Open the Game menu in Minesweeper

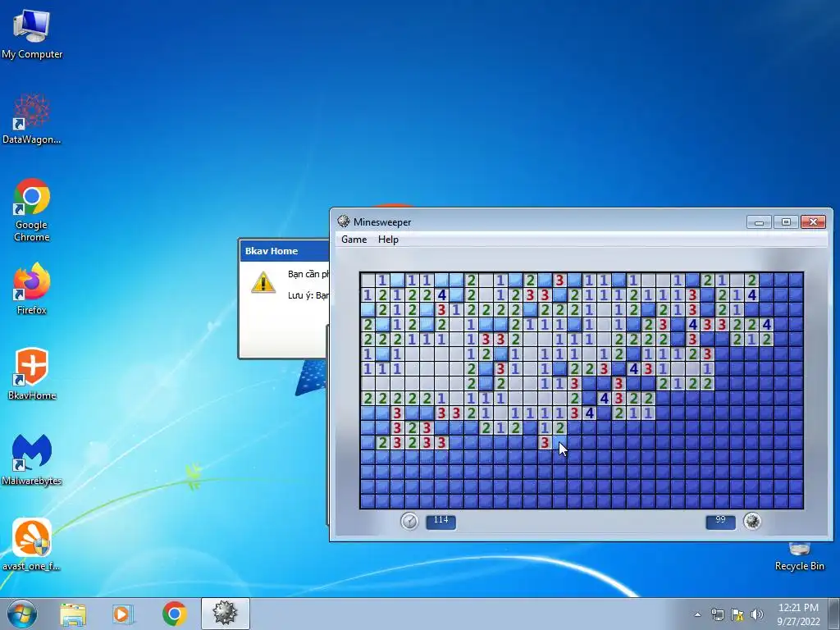coord(354,240)
